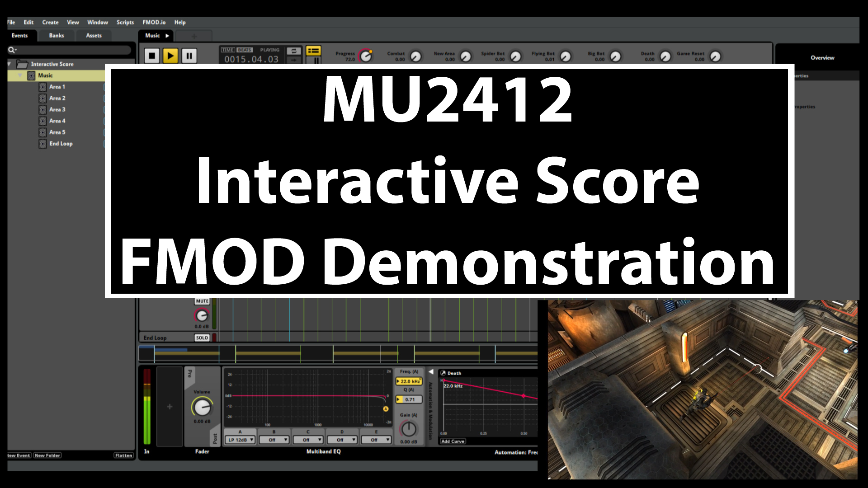Click the New Area parameter knob
Screen dimensions: 868x488
(x=465, y=56)
